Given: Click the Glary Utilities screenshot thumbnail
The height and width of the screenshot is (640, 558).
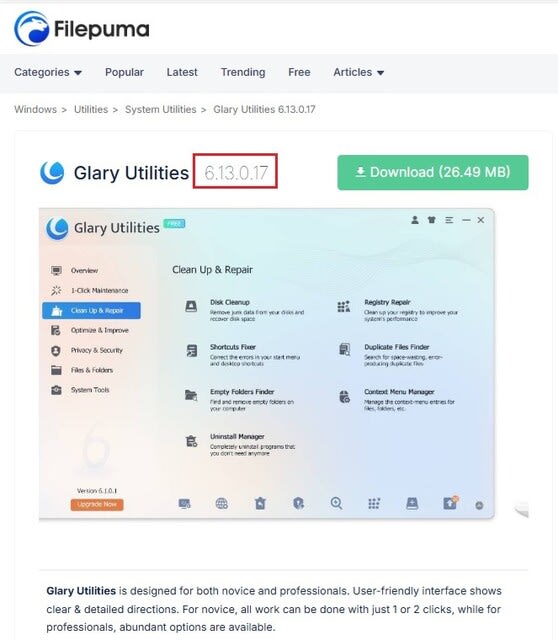Looking at the screenshot, I should click(x=267, y=364).
